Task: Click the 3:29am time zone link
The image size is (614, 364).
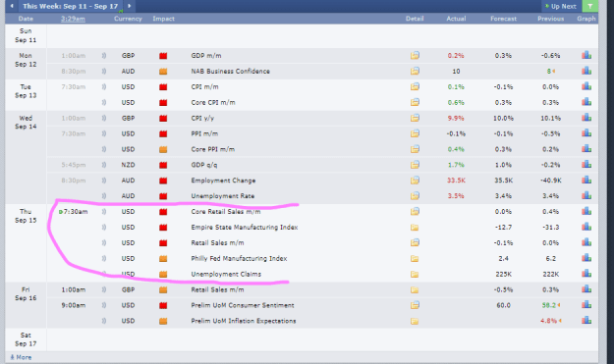Action: [73, 19]
